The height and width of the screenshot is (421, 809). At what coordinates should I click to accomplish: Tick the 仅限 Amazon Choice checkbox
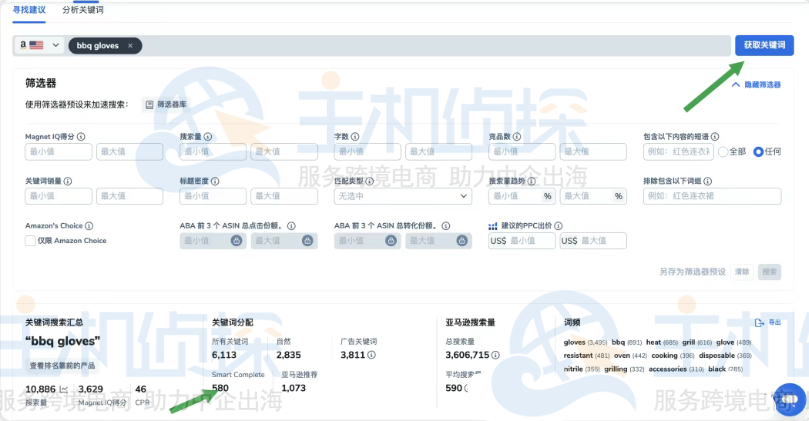(30, 240)
